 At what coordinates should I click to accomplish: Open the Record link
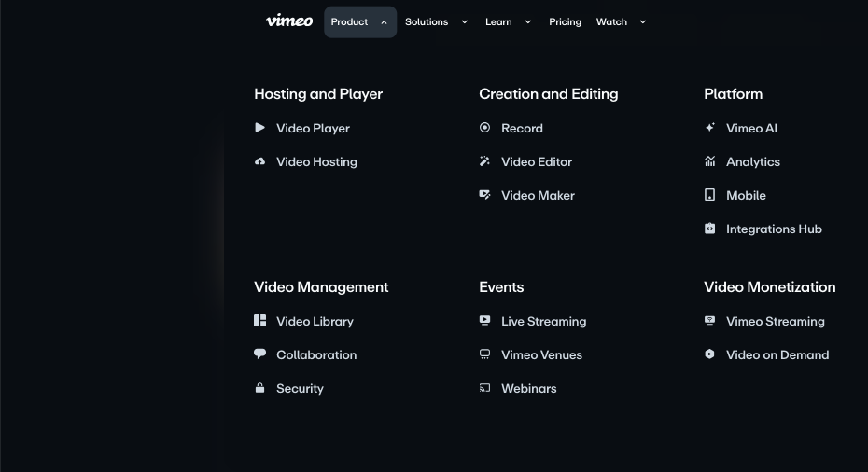522,128
